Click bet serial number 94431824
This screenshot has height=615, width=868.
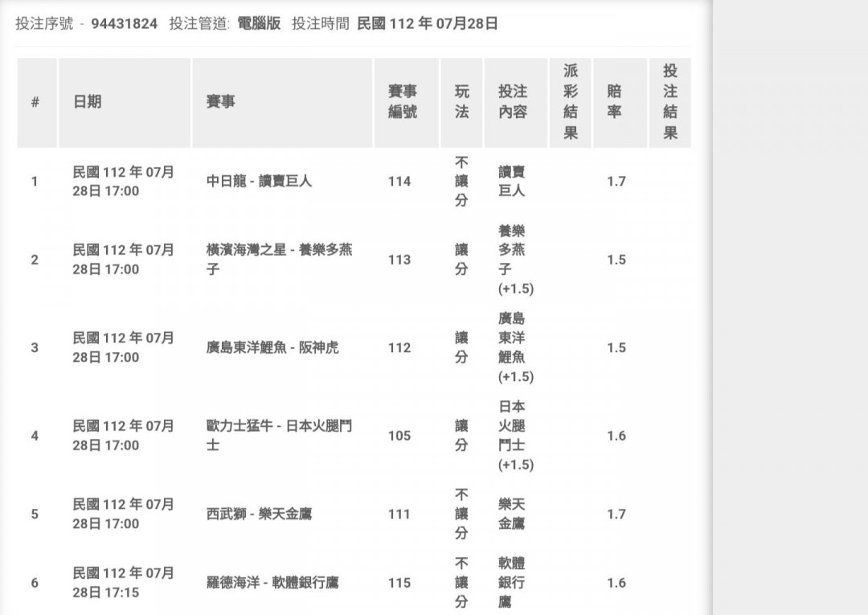click(x=124, y=24)
